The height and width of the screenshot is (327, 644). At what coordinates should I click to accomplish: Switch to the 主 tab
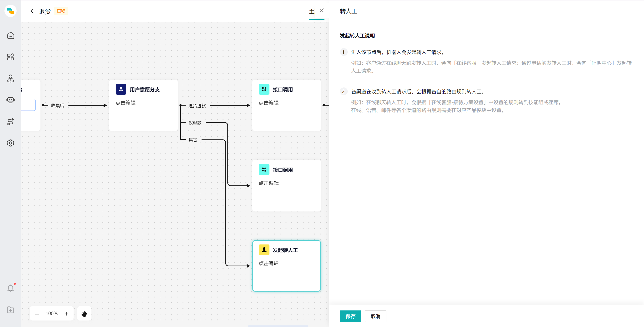pyautogui.click(x=311, y=12)
